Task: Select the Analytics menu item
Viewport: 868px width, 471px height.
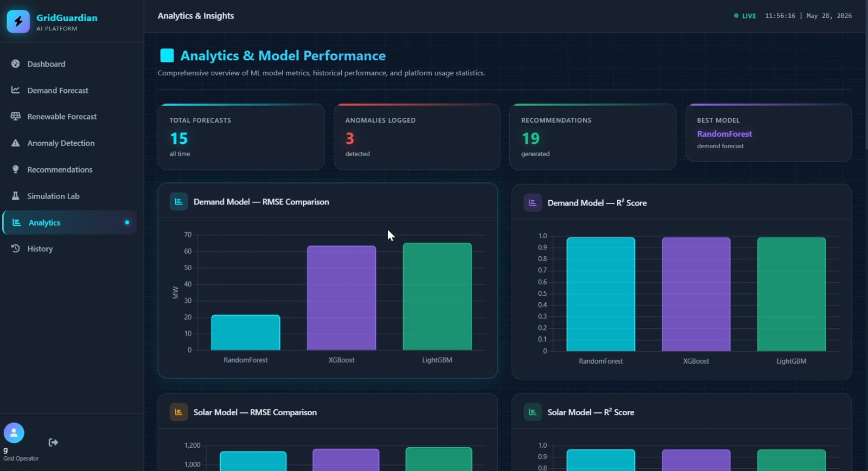Action: (x=69, y=222)
